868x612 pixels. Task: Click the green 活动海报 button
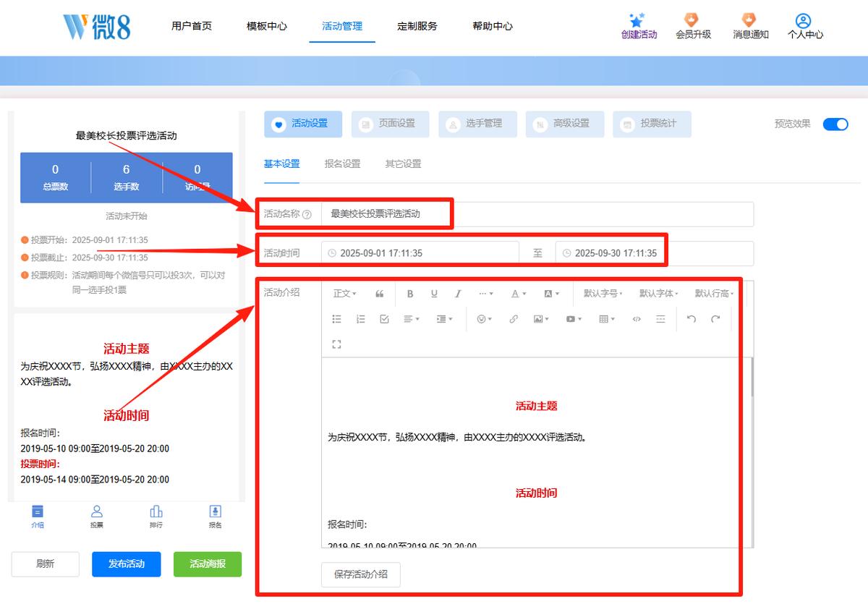[x=208, y=564]
